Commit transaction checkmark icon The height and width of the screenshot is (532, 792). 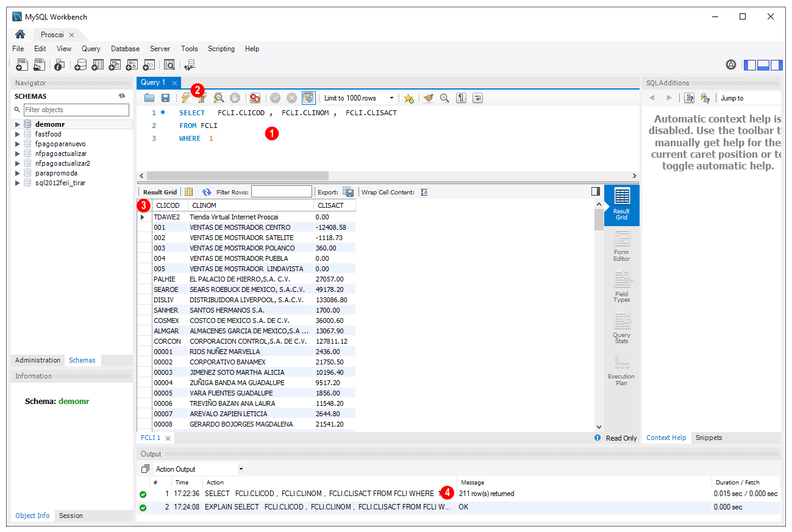(276, 98)
